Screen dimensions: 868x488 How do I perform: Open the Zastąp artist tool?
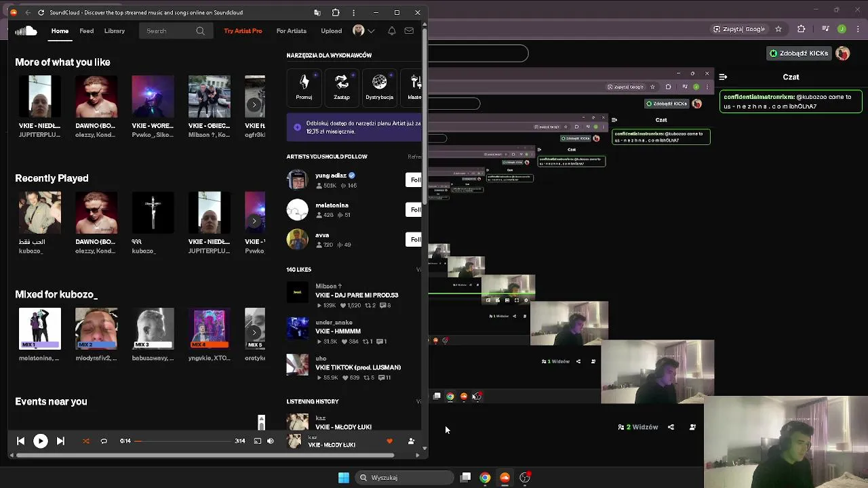[x=342, y=87]
